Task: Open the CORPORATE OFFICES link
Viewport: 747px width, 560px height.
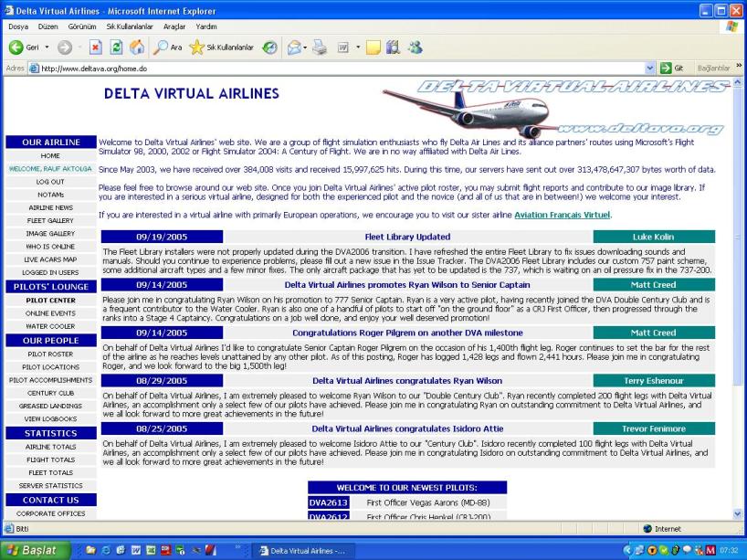Action: (50, 513)
